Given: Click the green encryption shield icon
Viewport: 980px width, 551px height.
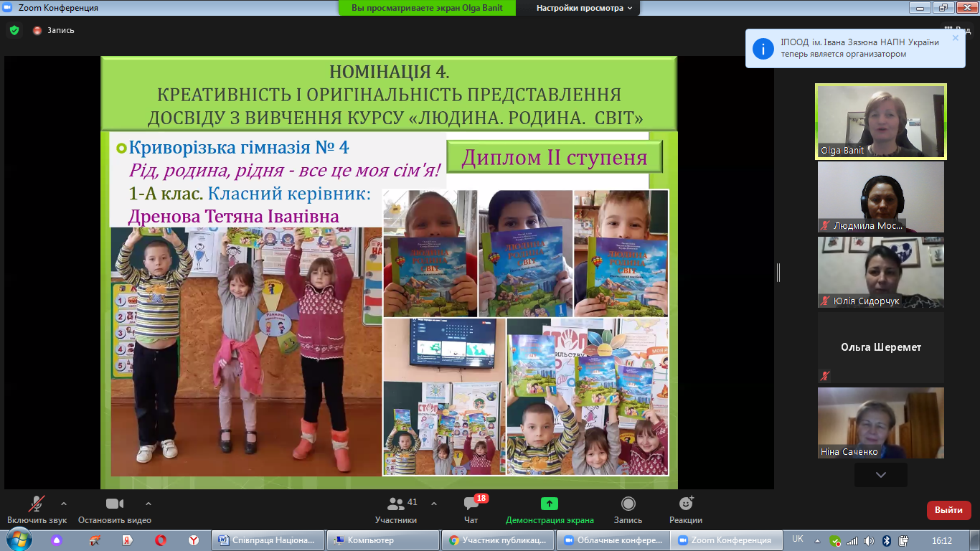Looking at the screenshot, I should [x=14, y=30].
